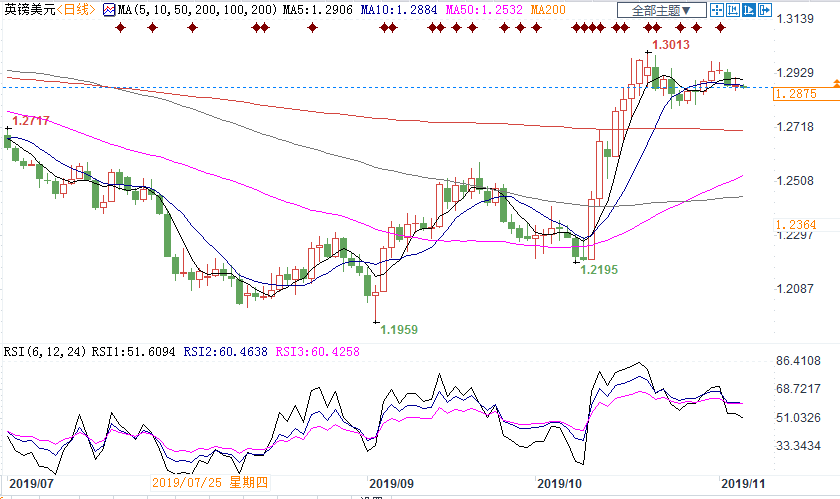Click the 1.3013 high price label
The image size is (840, 499).
click(x=669, y=46)
